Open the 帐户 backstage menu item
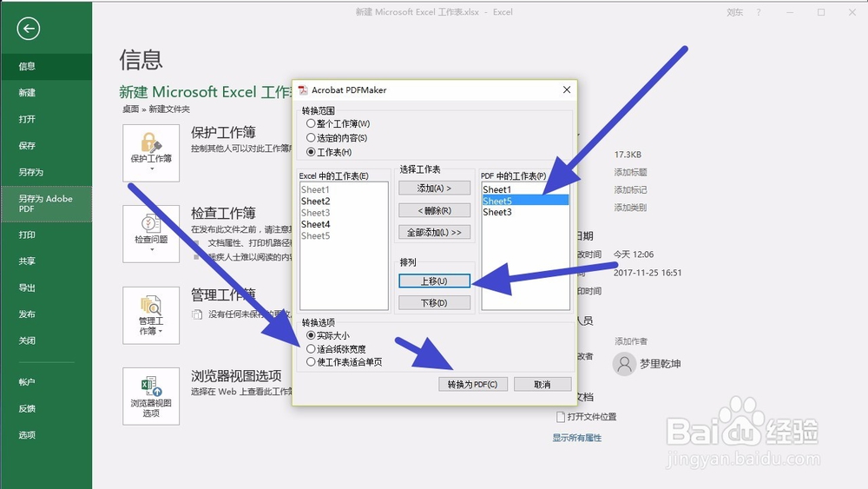The width and height of the screenshot is (868, 489). 47,382
